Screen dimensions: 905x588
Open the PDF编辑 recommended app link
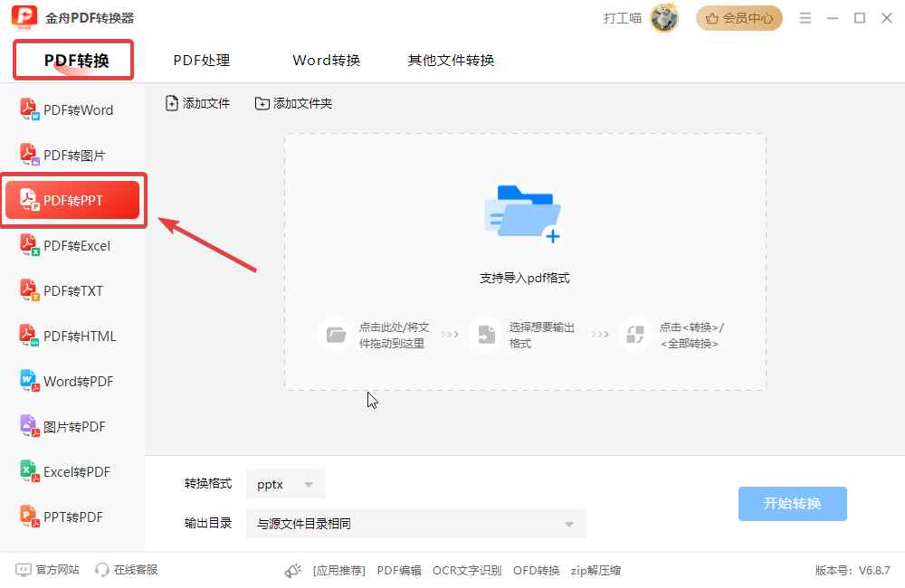click(x=399, y=570)
